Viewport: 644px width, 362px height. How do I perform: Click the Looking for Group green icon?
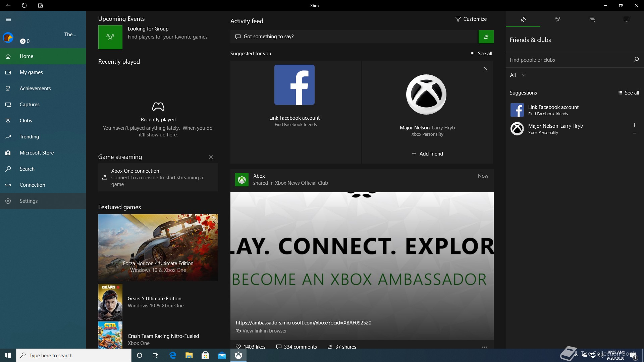click(x=110, y=37)
